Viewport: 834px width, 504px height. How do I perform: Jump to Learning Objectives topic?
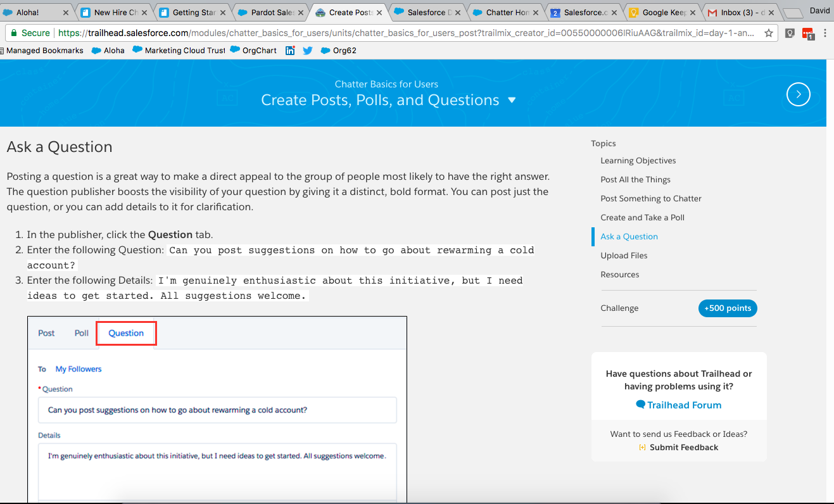[638, 161]
